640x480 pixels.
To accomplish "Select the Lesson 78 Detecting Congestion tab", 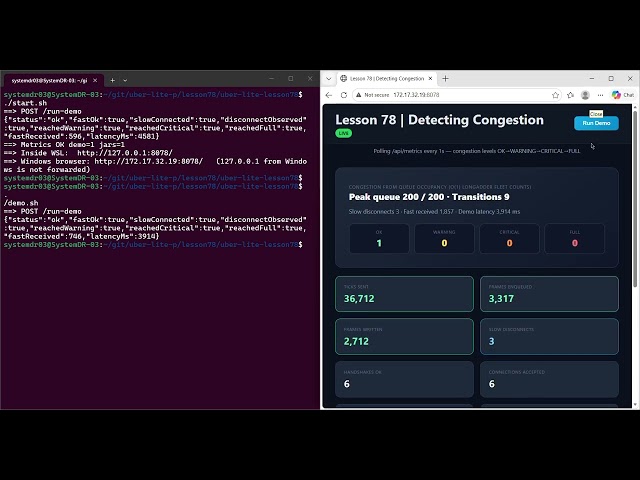I will [387, 79].
